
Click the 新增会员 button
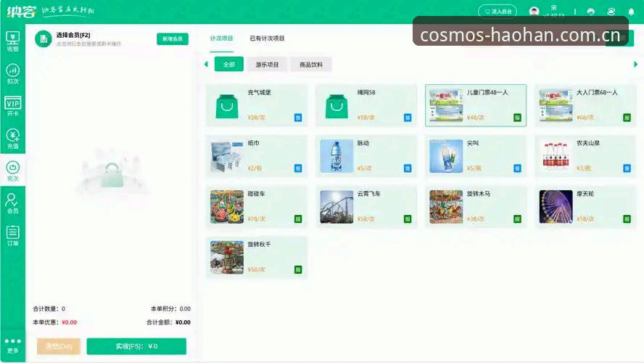pos(173,38)
